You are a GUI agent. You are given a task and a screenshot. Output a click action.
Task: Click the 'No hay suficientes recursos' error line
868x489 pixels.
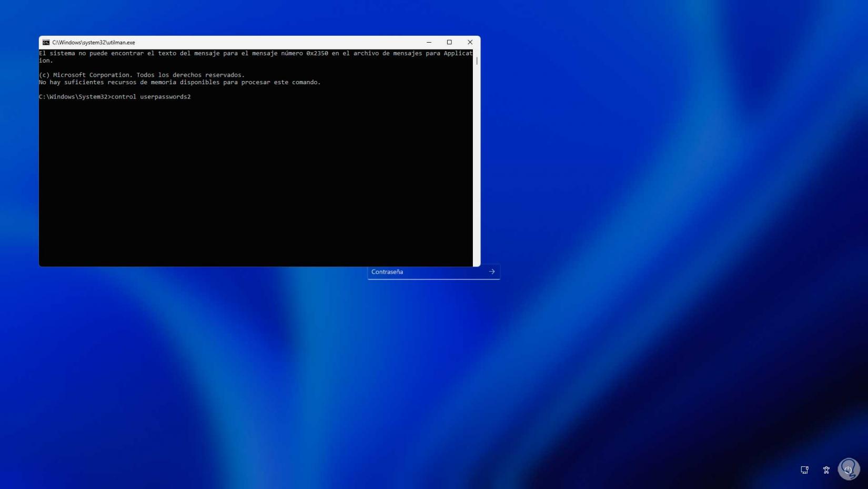(179, 82)
